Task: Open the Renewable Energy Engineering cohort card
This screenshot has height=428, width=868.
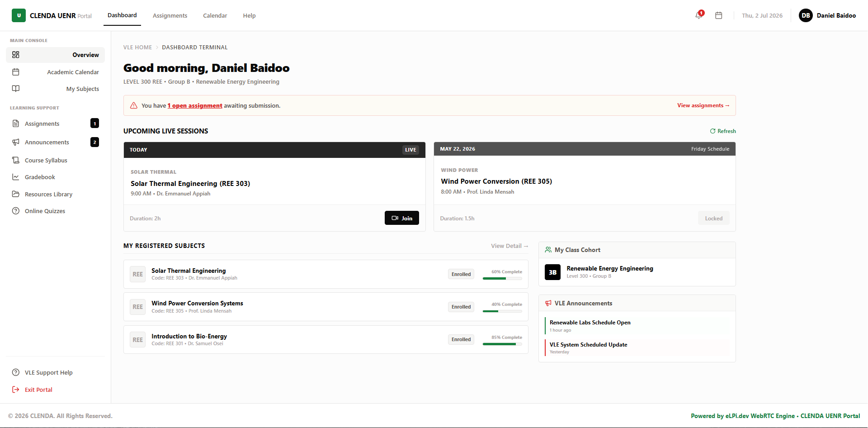Action: click(x=637, y=272)
